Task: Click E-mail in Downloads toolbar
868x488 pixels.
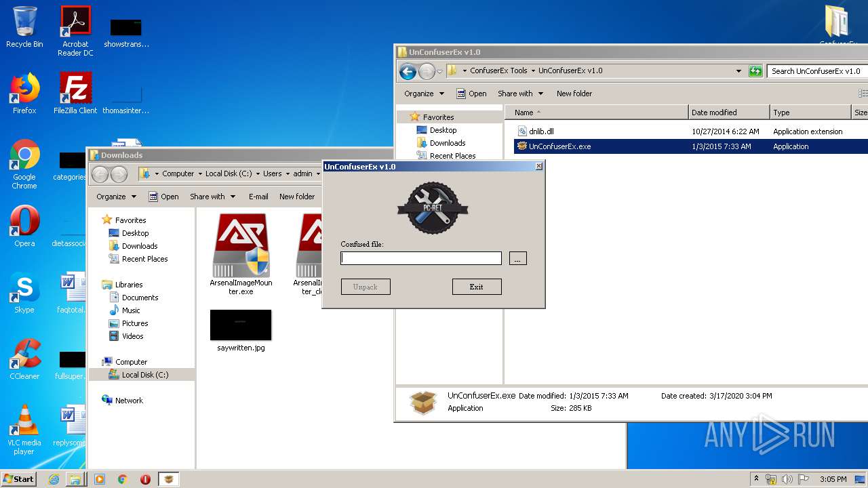Action: (258, 197)
